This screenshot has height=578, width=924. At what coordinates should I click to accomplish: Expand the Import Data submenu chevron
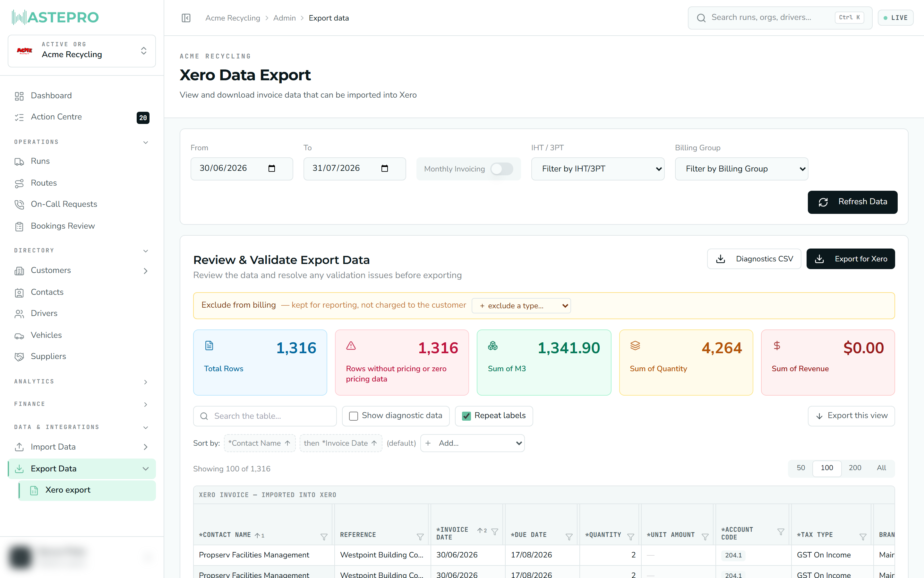pyautogui.click(x=145, y=447)
